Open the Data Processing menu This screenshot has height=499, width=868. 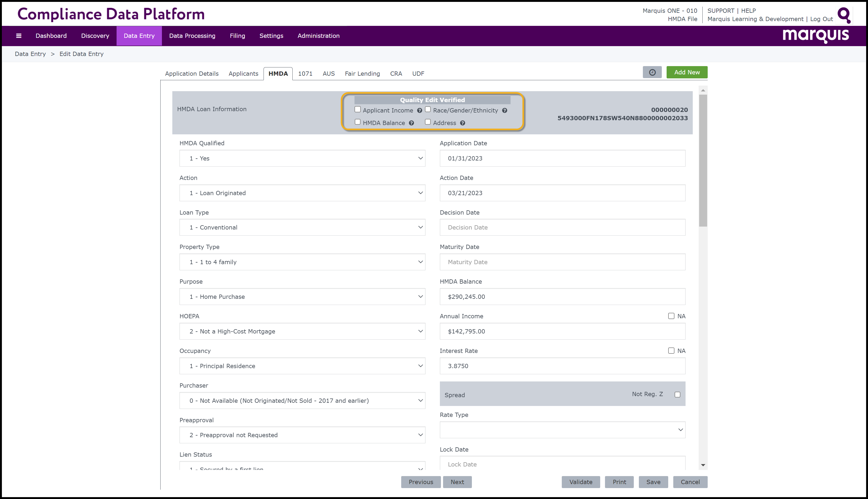tap(192, 36)
